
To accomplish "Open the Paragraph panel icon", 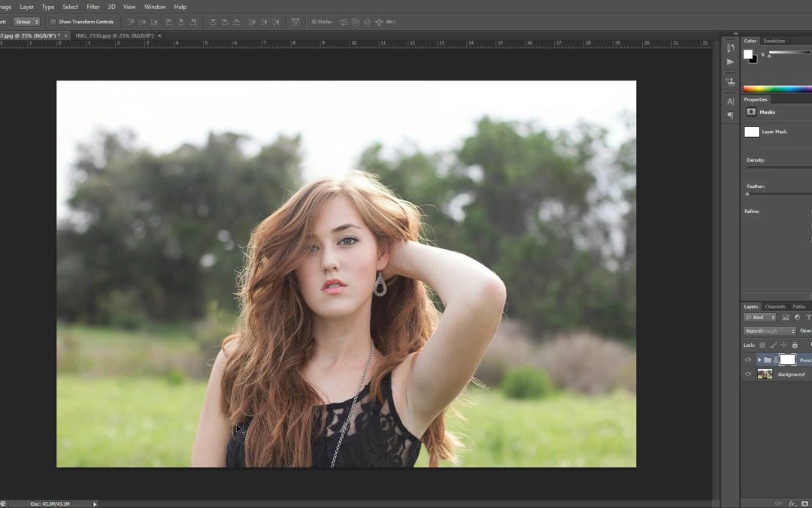I will pyautogui.click(x=730, y=115).
